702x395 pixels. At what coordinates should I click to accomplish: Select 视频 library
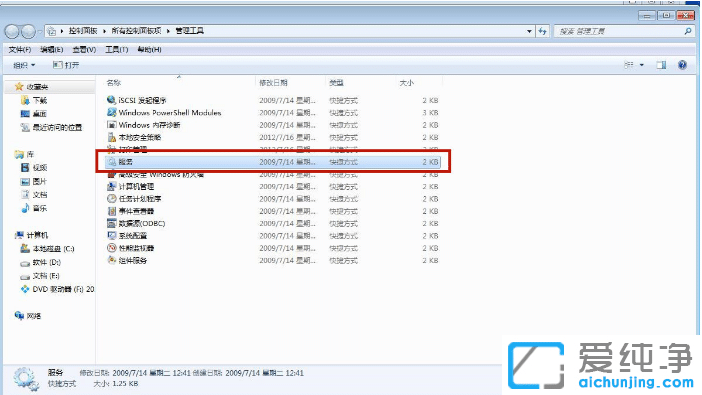pos(34,167)
